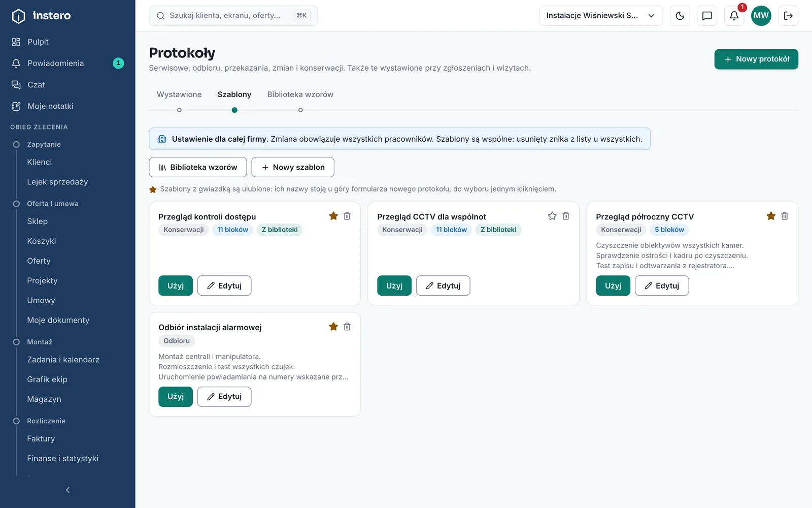Edit Przegląd półroczny CCTV template
This screenshot has height=508, width=812.
tap(662, 285)
